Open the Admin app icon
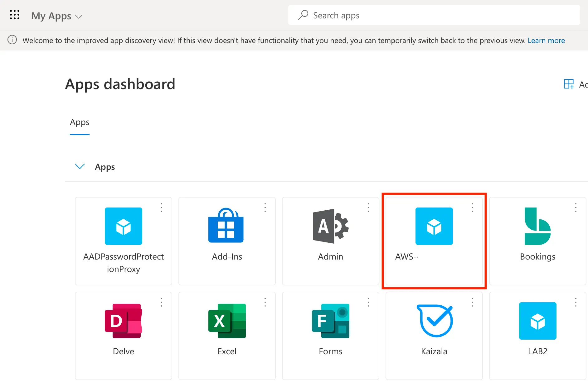The width and height of the screenshot is (588, 382). click(330, 226)
